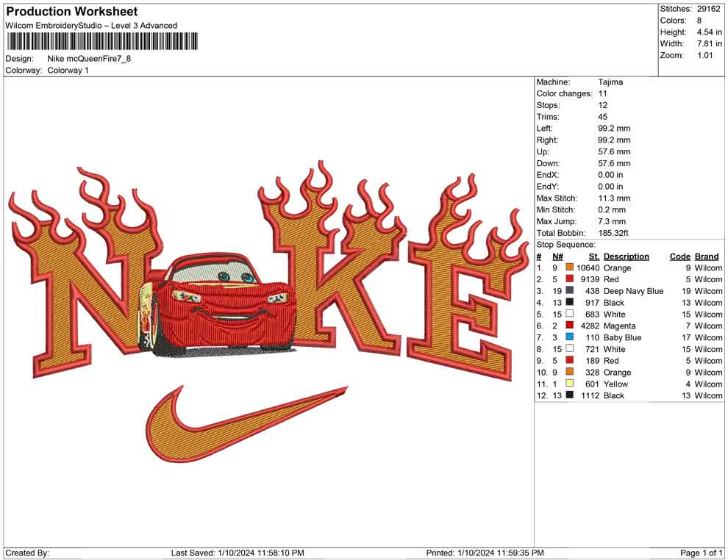728x560 pixels.
Task: Click the Machine value Tajima
Action: tap(610, 82)
